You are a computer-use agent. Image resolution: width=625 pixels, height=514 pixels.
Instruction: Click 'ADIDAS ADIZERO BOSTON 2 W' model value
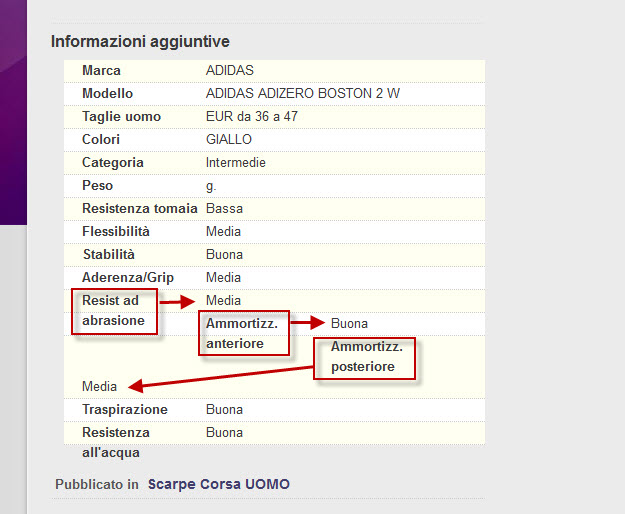(x=303, y=94)
